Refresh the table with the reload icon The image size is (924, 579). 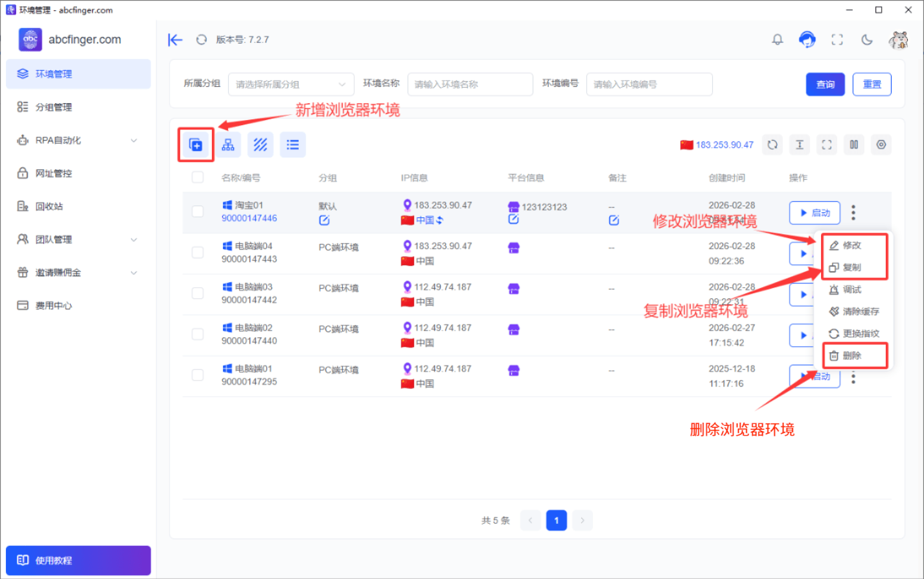(772, 145)
